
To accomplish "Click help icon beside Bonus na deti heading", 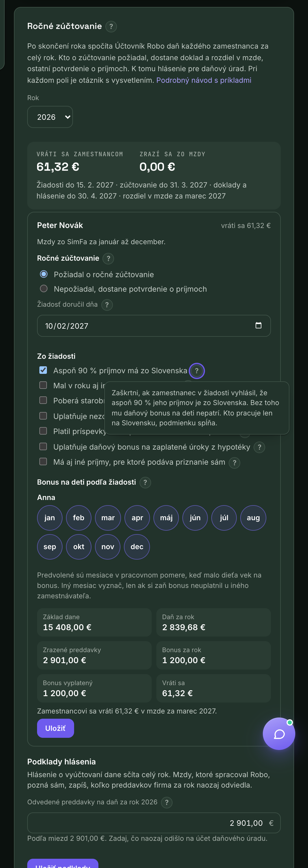I will [145, 482].
